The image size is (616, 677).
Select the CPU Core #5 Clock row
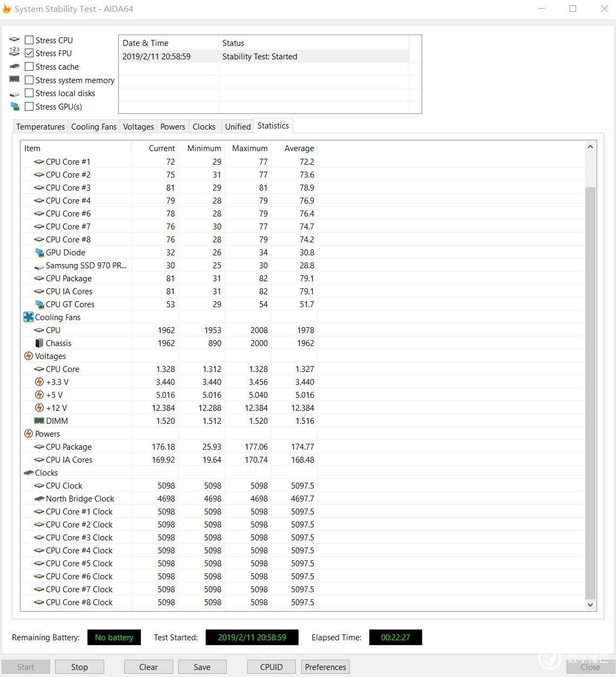(169, 563)
